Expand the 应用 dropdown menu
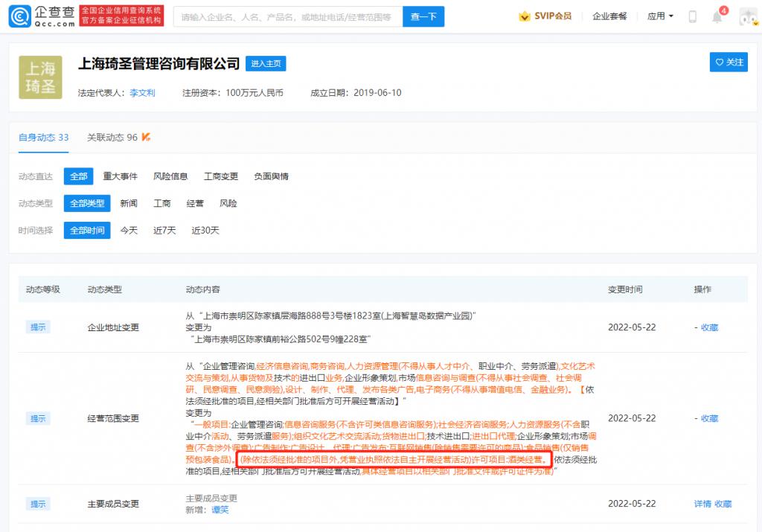 (660, 16)
